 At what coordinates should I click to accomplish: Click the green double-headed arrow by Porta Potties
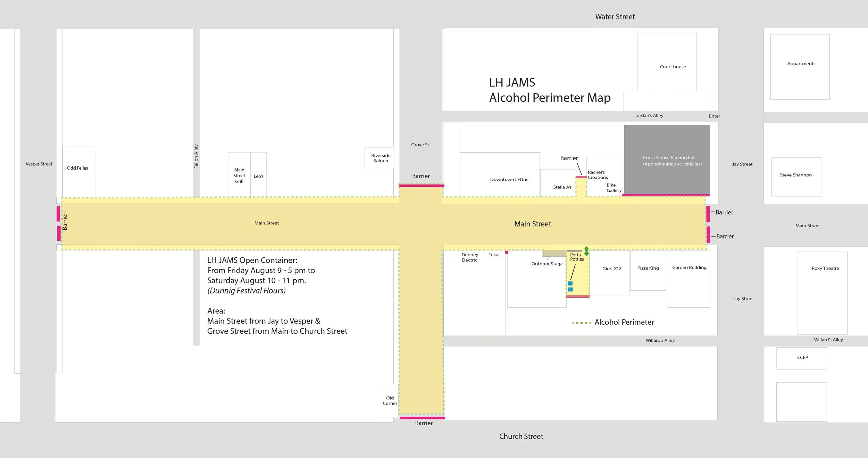pos(586,251)
